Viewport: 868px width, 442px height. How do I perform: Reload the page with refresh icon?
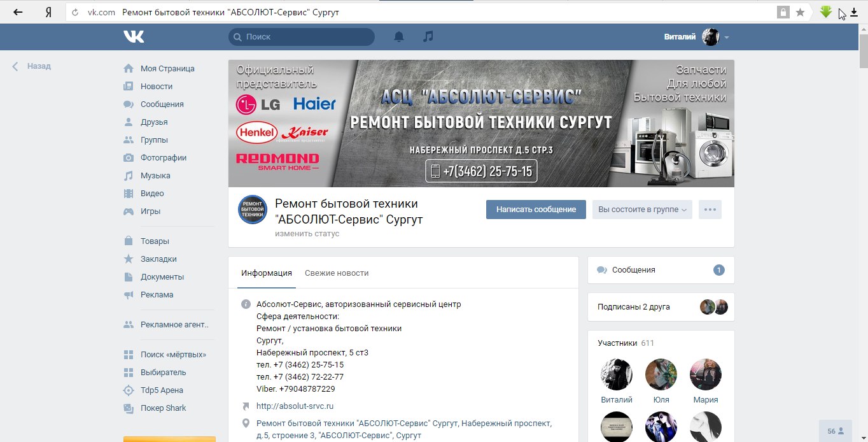click(75, 12)
